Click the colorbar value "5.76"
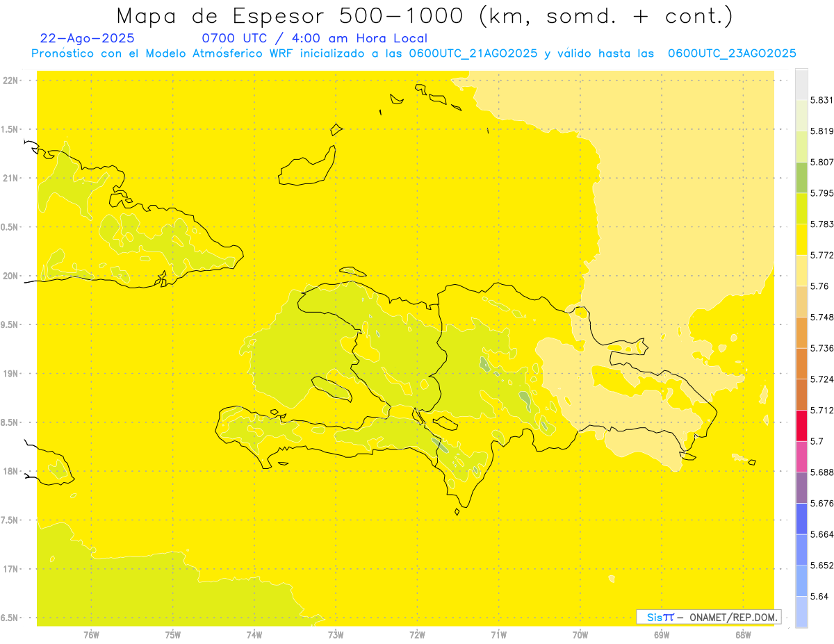Image resolution: width=834 pixels, height=644 pixels. click(x=819, y=286)
